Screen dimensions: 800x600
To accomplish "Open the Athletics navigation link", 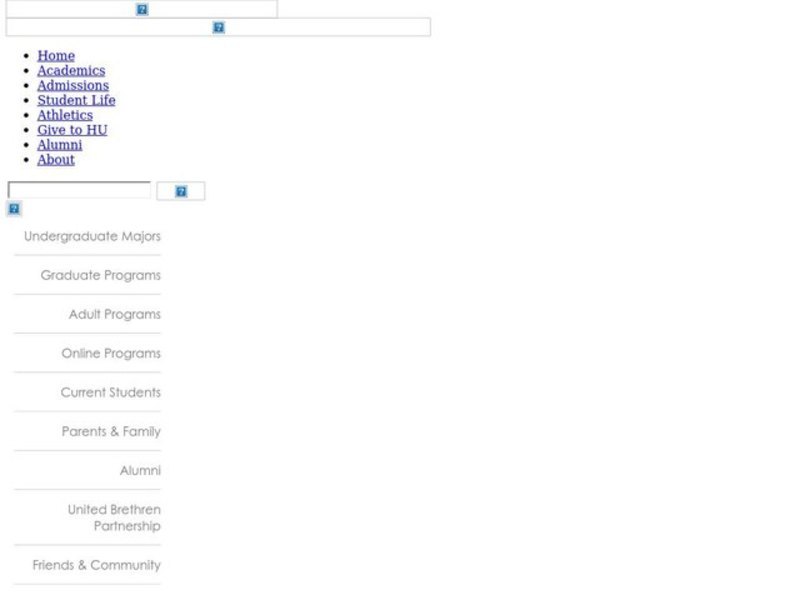I will coord(65,115).
